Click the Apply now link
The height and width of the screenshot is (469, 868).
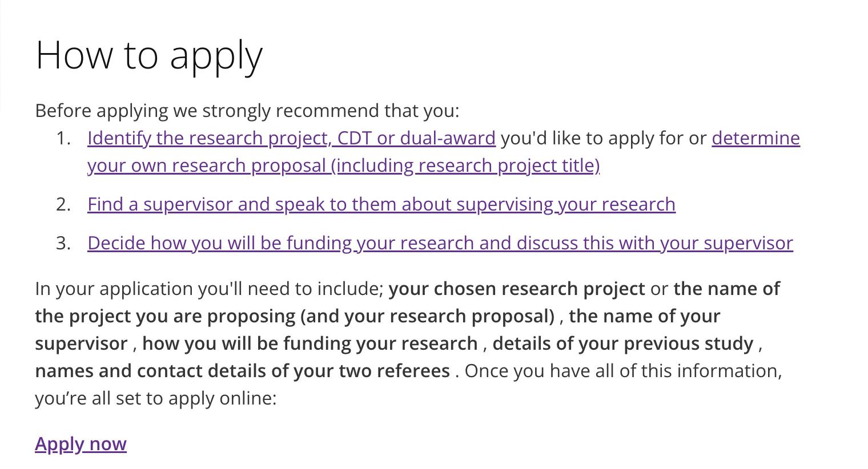click(81, 444)
